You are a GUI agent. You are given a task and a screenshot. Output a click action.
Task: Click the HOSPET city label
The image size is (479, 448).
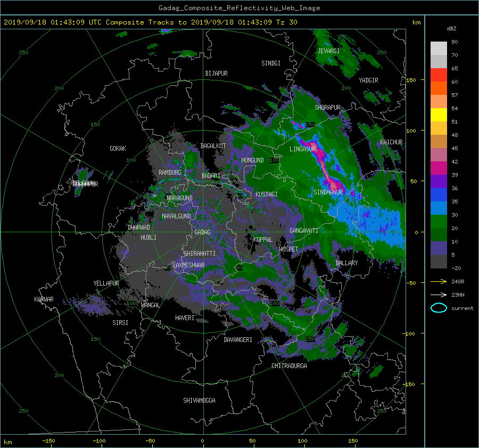click(288, 249)
